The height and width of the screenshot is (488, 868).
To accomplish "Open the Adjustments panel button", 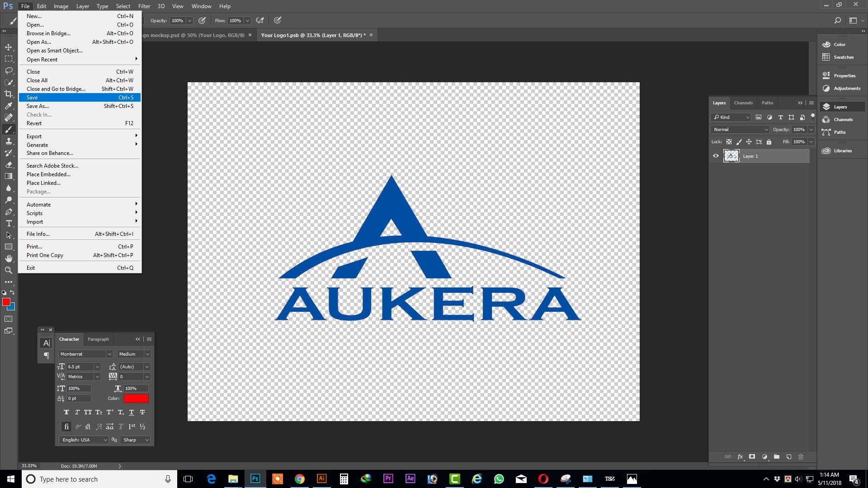I will [x=842, y=88].
